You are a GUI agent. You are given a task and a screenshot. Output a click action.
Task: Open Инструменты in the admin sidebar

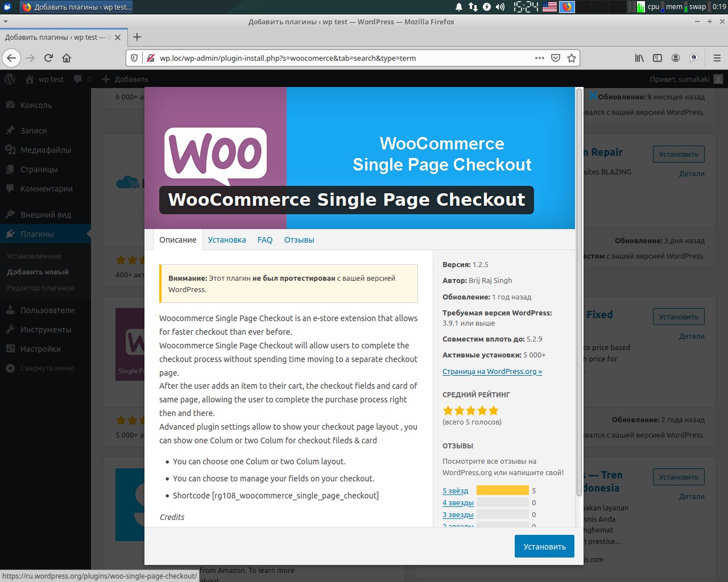(x=45, y=330)
